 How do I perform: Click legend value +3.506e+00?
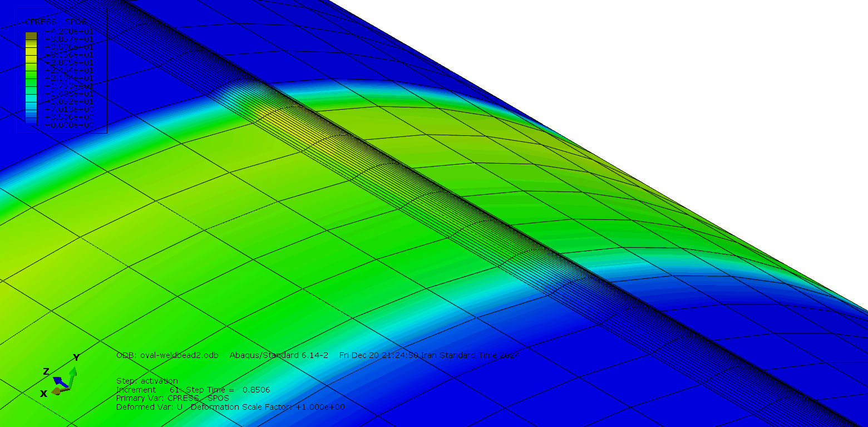click(69, 117)
